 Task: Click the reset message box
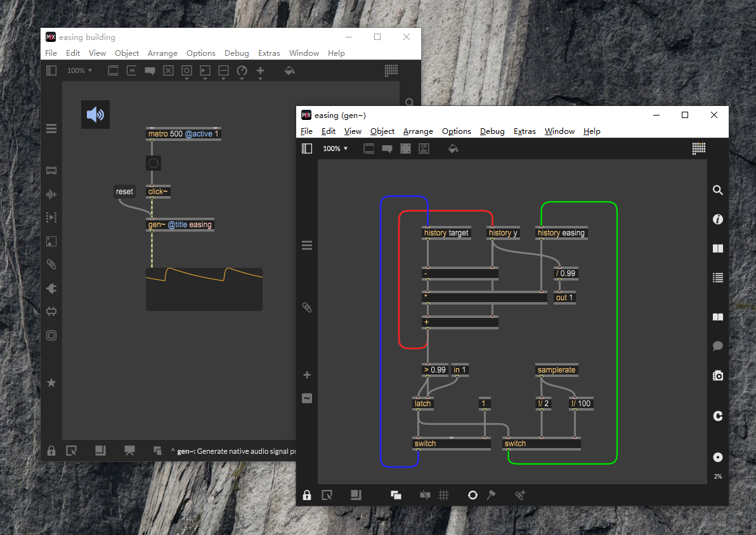(x=124, y=192)
